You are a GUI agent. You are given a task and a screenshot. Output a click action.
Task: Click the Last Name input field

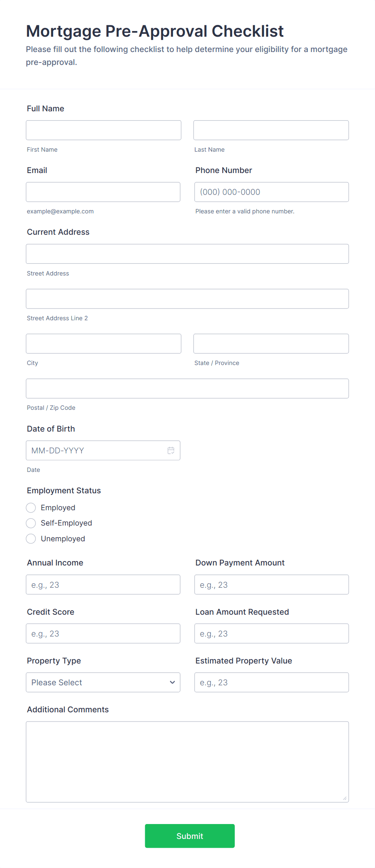(x=271, y=130)
